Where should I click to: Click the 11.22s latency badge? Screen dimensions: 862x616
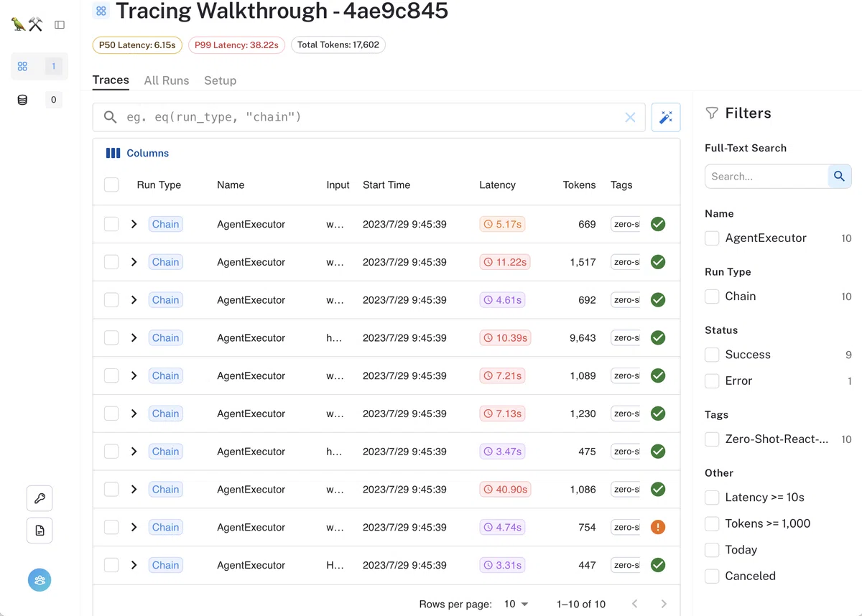click(505, 262)
